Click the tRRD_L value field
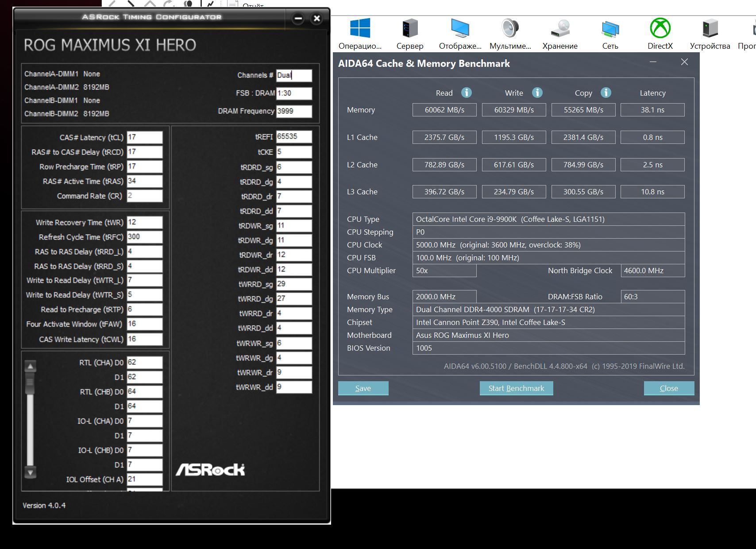The image size is (756, 549). (145, 251)
